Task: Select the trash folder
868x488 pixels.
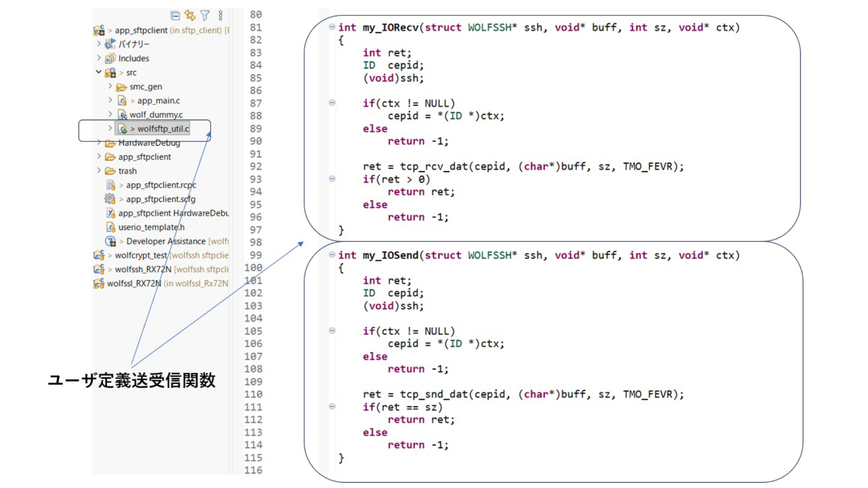Action: [127, 171]
